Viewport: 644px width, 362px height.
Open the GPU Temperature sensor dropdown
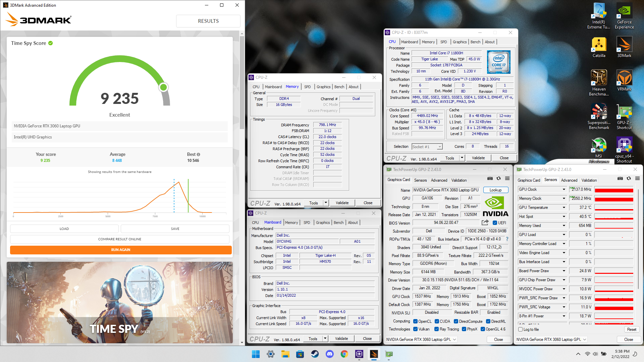pyautogui.click(x=564, y=207)
